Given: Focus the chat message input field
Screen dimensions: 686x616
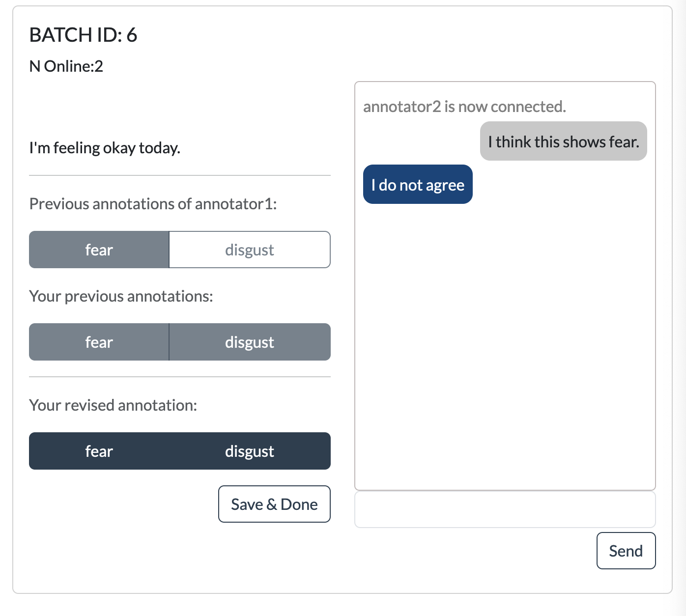Looking at the screenshot, I should coord(505,509).
